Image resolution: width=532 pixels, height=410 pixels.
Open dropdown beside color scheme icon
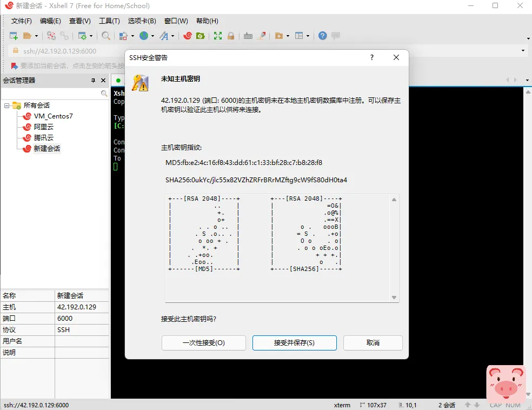132,36
